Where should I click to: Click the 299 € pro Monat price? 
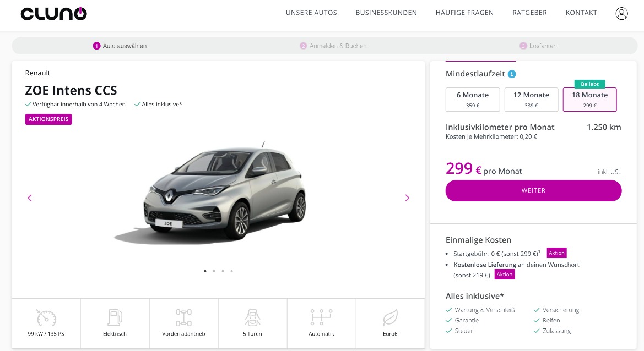pyautogui.click(x=484, y=169)
